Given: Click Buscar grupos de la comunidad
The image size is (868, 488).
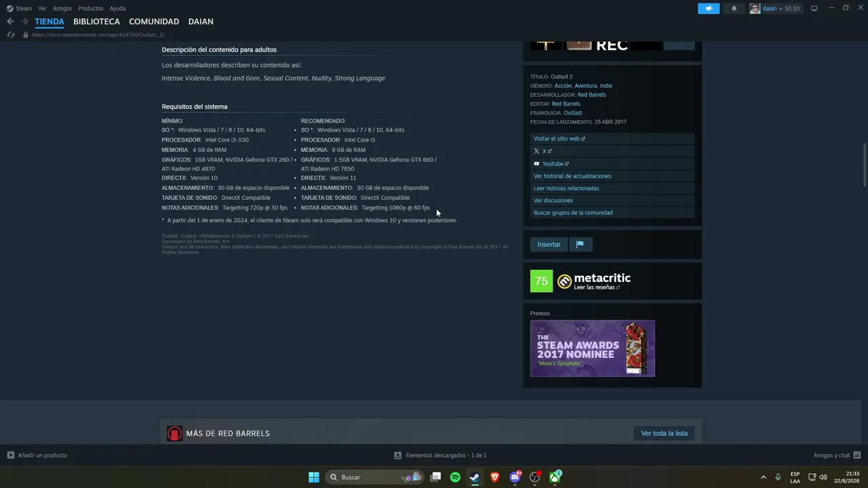Looking at the screenshot, I should pos(612,213).
